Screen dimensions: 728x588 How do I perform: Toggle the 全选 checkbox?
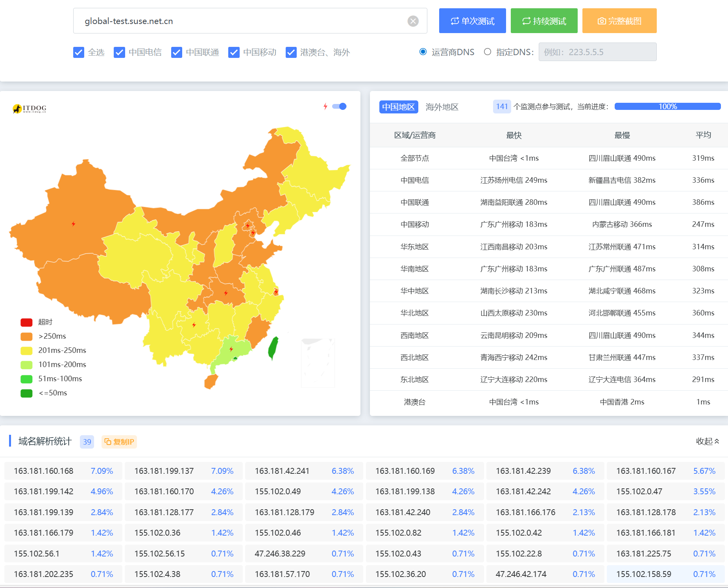point(79,52)
